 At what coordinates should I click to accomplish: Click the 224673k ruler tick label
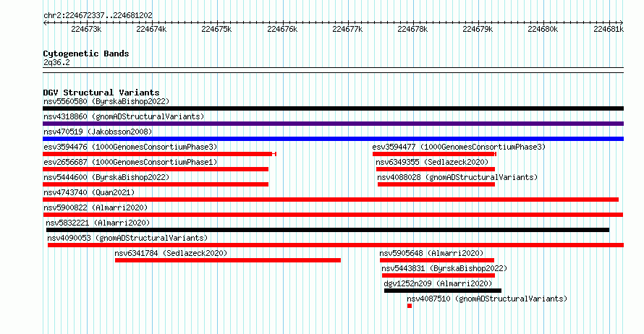coord(86,29)
